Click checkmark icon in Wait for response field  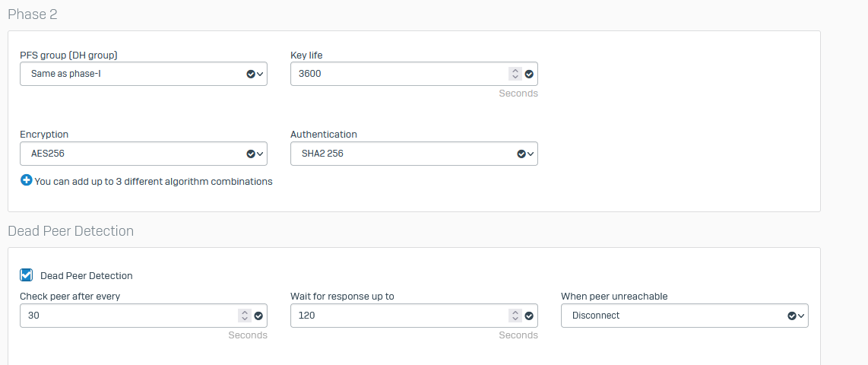529,316
